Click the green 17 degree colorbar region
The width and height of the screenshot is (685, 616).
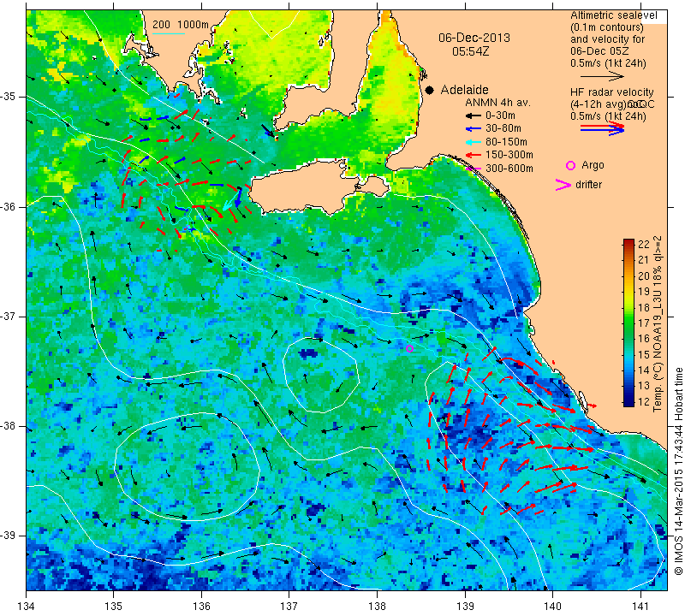628,323
